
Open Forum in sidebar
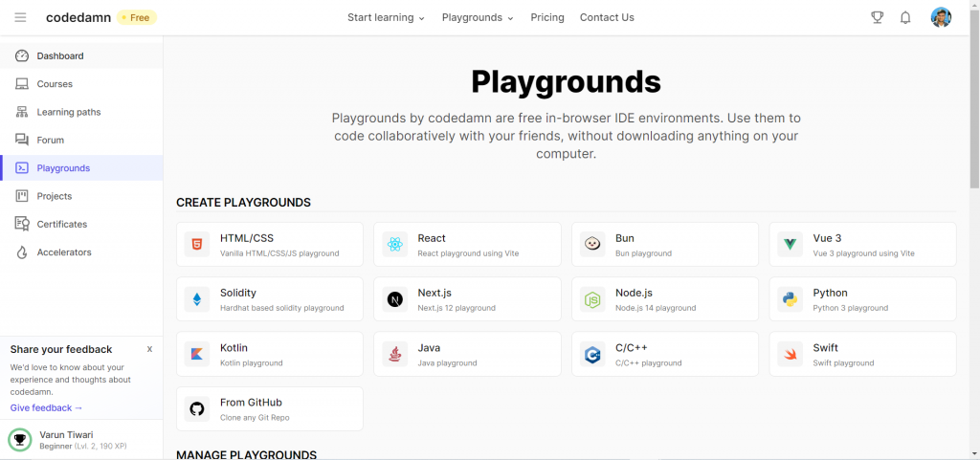(81, 141)
